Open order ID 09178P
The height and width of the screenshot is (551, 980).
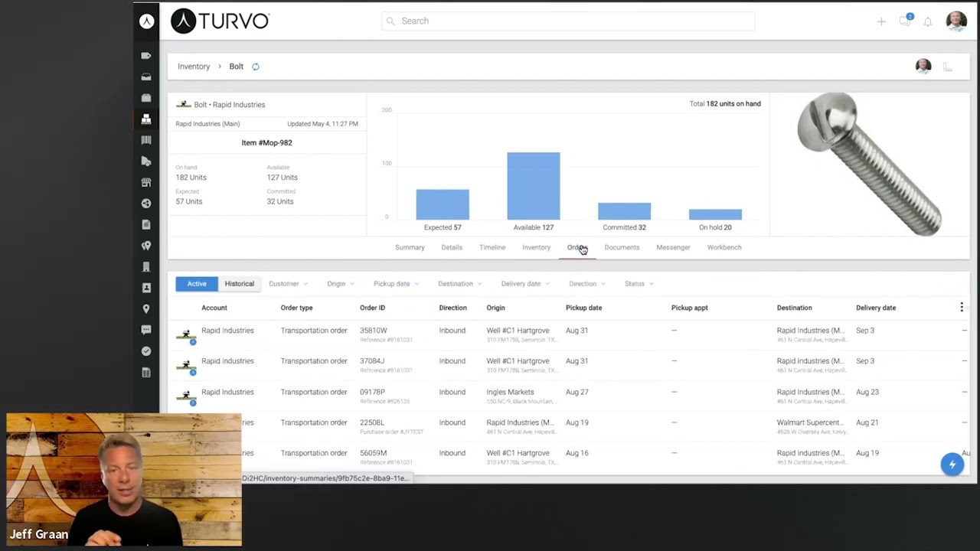coord(372,392)
